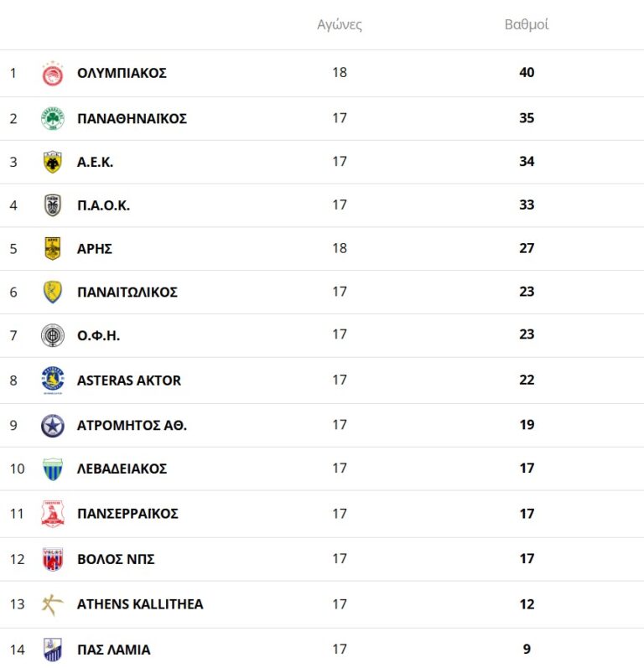Click the Βόλος ΝΠΣ club crest
644x668 pixels.
[53, 559]
